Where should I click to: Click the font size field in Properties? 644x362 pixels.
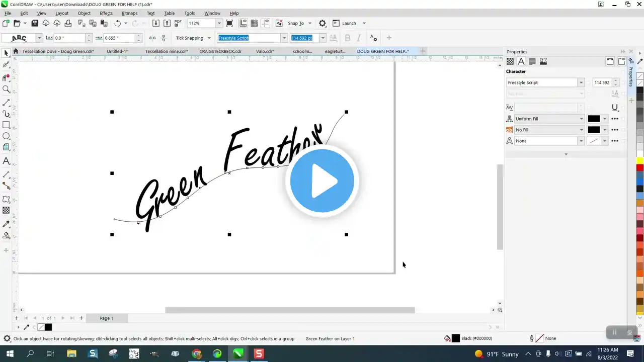602,82
